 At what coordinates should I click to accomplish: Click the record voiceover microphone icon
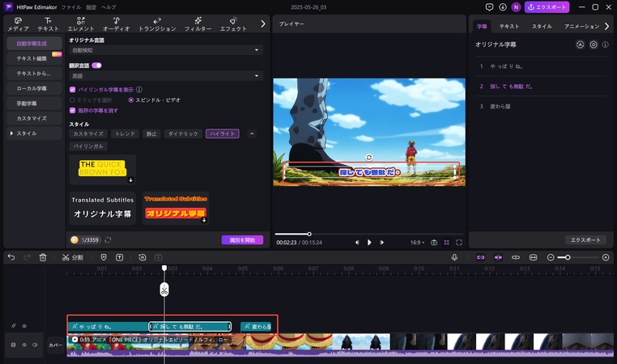coord(454,257)
